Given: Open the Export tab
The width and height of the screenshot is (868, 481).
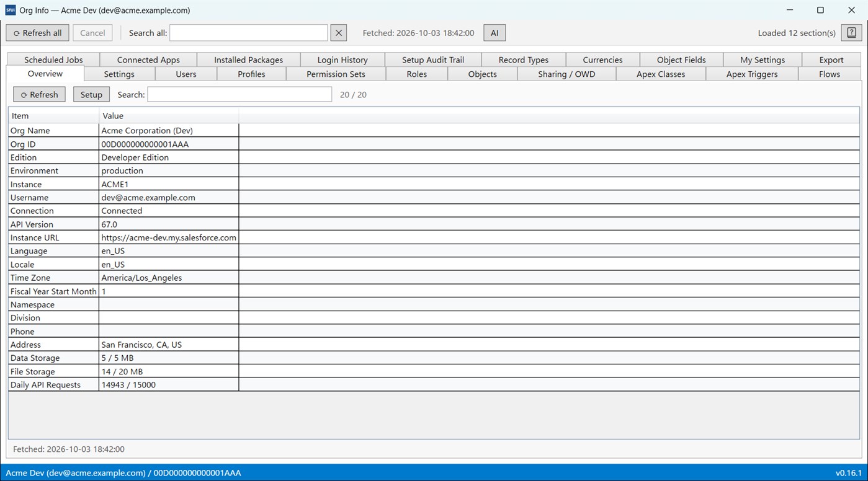Looking at the screenshot, I should point(831,60).
